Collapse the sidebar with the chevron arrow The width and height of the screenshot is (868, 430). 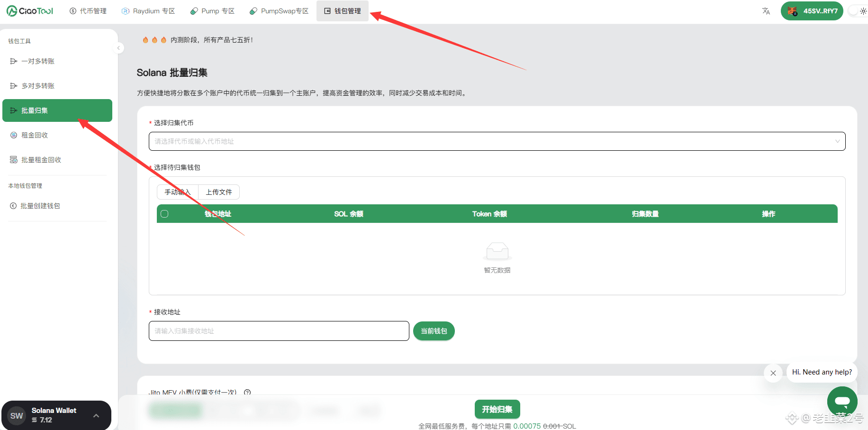118,48
